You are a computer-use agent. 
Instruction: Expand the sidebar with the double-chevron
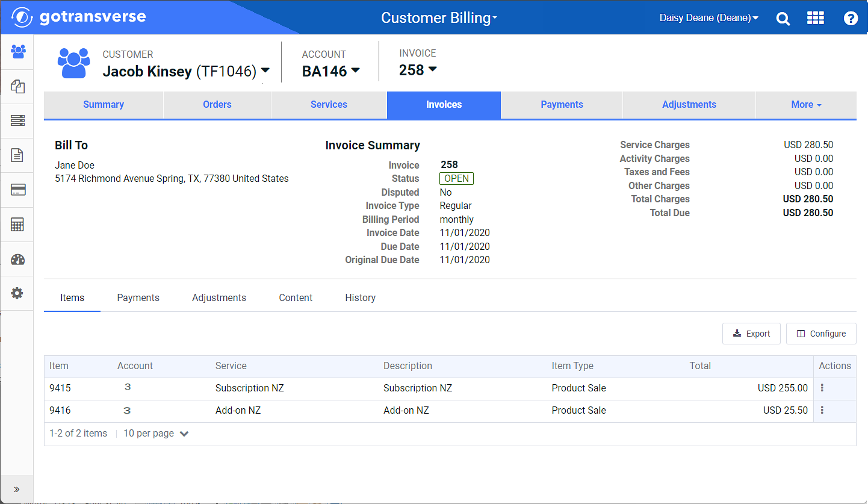pos(17,489)
